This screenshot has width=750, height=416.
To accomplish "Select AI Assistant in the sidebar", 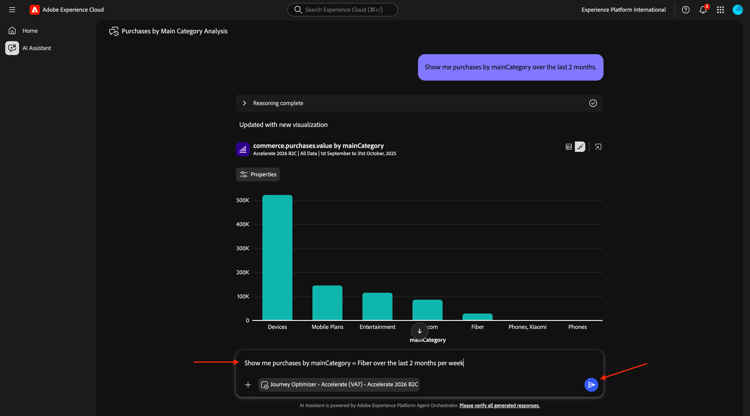I will coord(36,48).
